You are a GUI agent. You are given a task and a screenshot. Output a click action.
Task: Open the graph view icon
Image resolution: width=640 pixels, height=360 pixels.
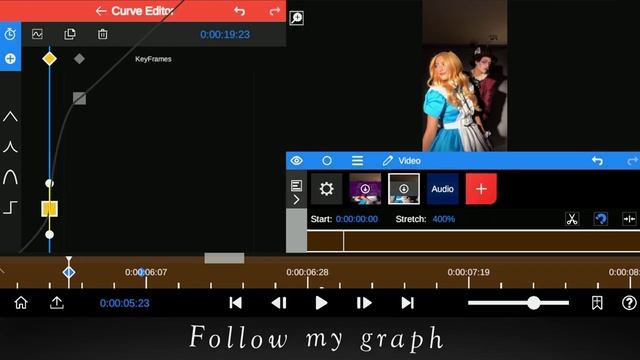point(37,34)
